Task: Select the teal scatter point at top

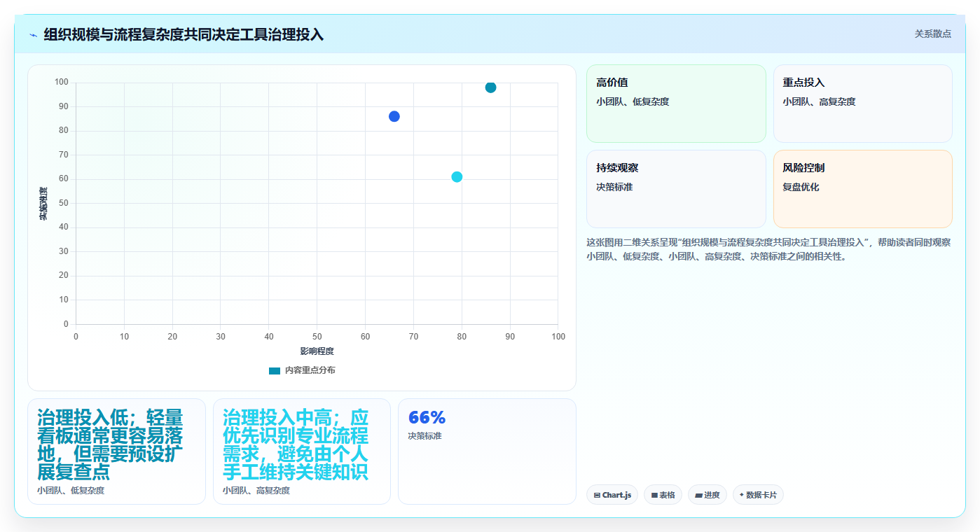Action: tap(490, 87)
